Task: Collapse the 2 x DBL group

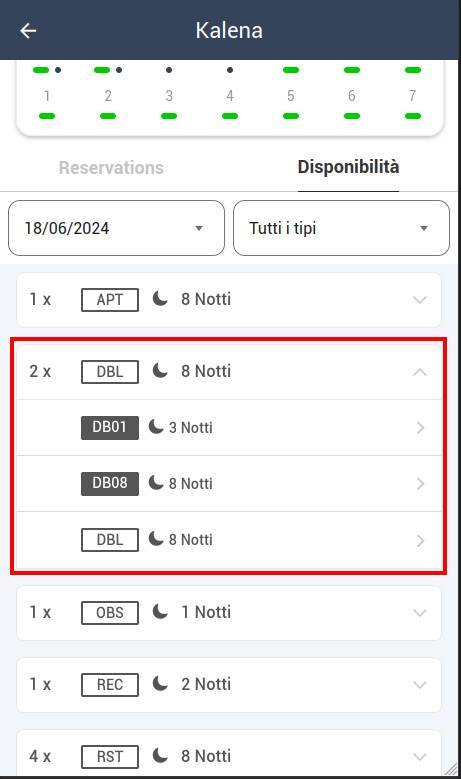Action: point(420,372)
